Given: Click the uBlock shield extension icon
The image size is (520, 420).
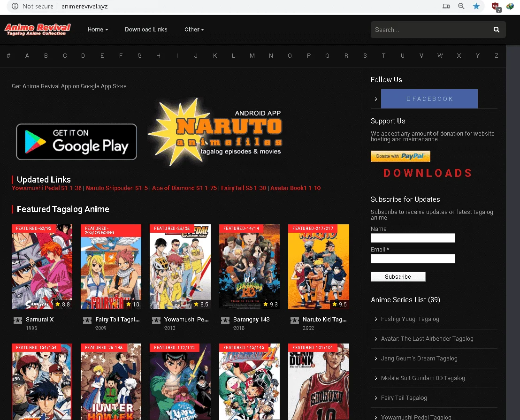Looking at the screenshot, I should [496, 7].
